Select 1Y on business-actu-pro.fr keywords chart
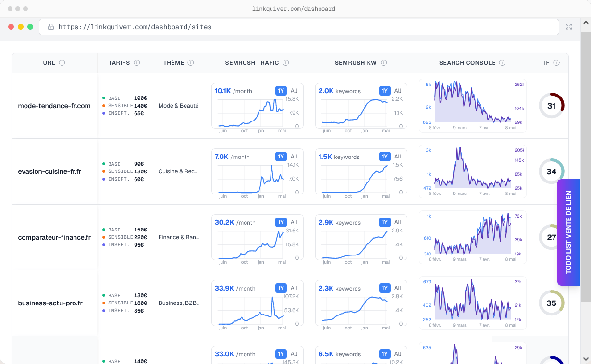This screenshot has height=364, width=591. click(385, 288)
